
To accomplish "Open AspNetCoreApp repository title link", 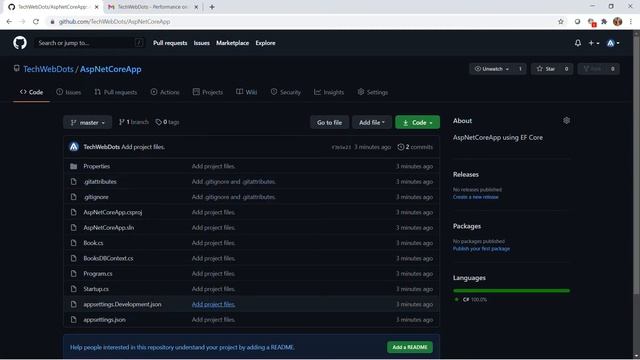I will [x=111, y=69].
